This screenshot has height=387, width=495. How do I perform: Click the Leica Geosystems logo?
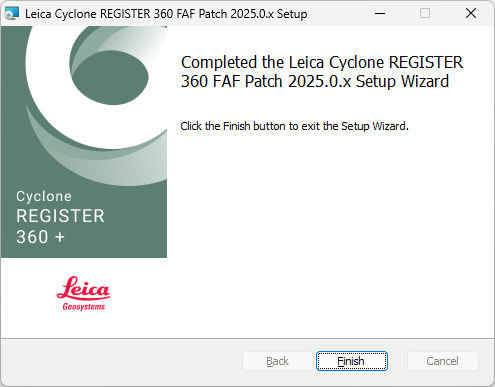[83, 293]
